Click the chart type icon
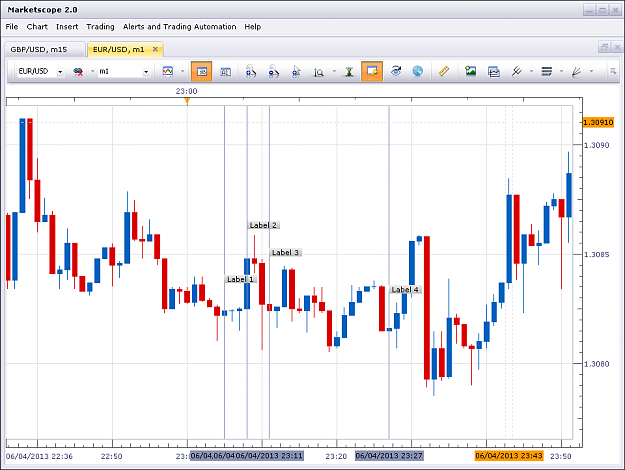 coord(168,72)
